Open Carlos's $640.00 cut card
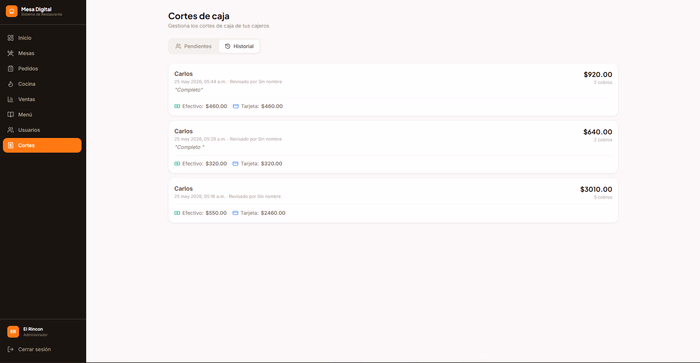 pyautogui.click(x=393, y=147)
